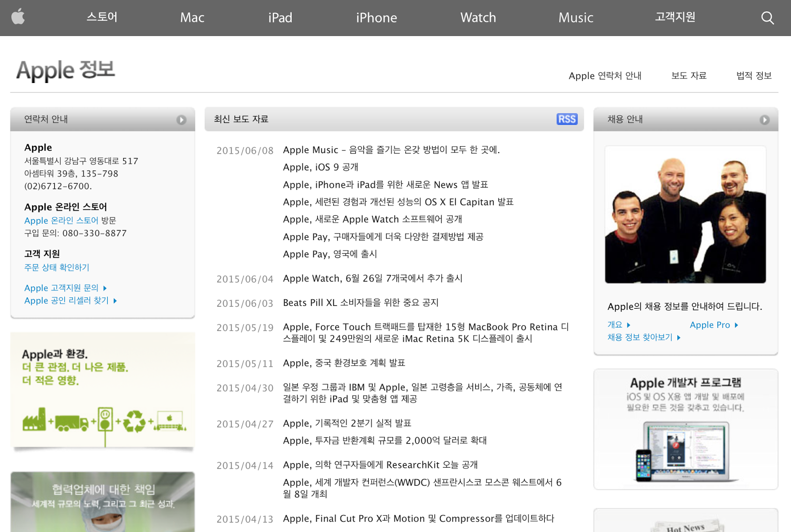Subscribe via the RSS badge icon

point(567,119)
